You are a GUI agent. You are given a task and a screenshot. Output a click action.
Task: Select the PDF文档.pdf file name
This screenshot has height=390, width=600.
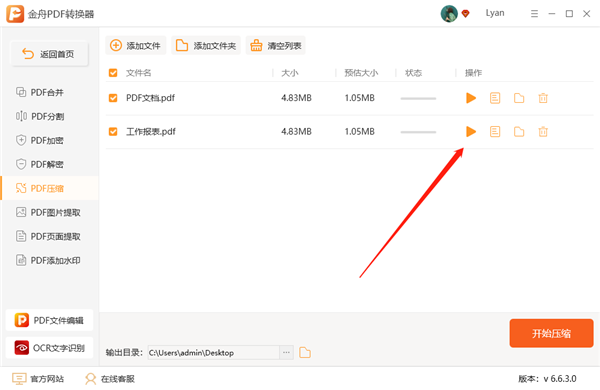click(x=150, y=98)
